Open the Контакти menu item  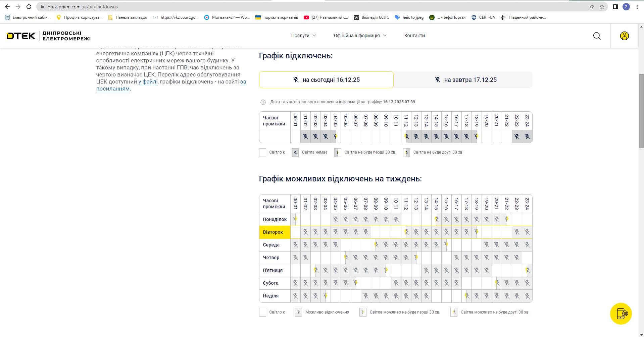(414, 36)
